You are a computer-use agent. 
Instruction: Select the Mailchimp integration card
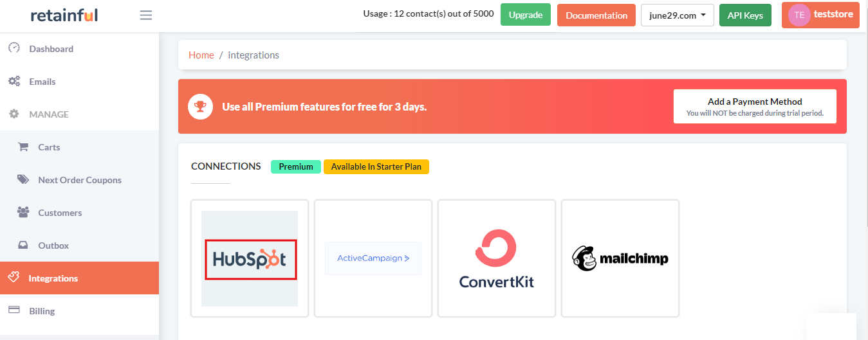tap(620, 258)
